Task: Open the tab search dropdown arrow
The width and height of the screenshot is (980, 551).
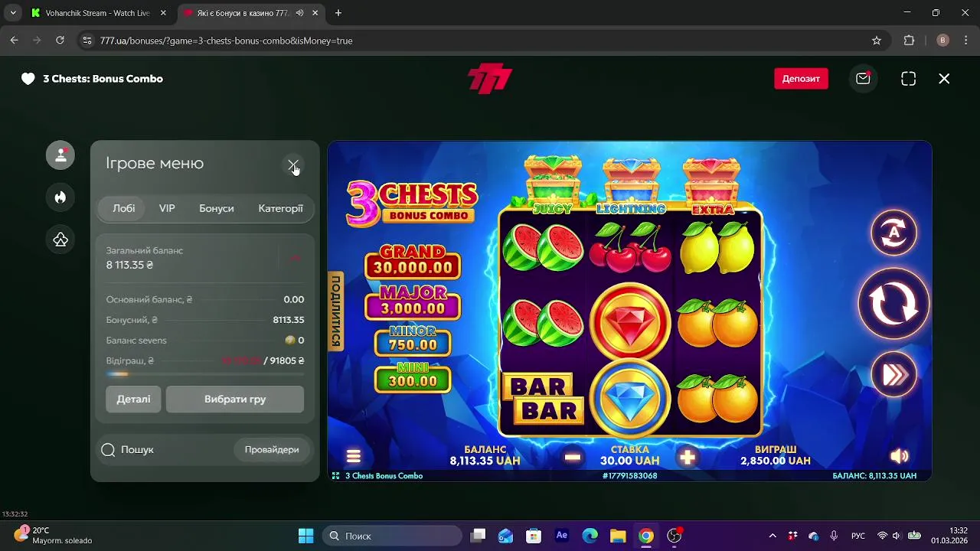Action: click(12, 13)
